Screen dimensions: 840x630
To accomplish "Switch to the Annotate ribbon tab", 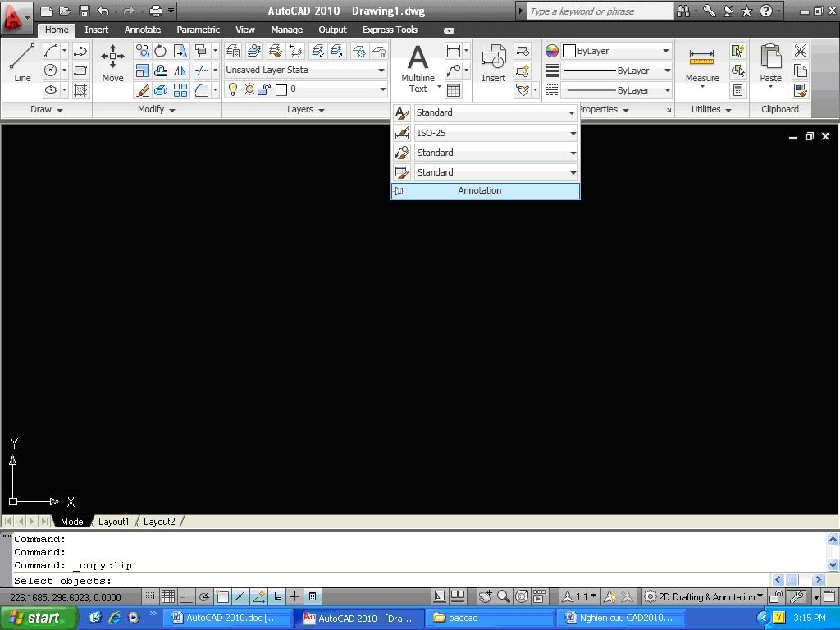I will 142,30.
